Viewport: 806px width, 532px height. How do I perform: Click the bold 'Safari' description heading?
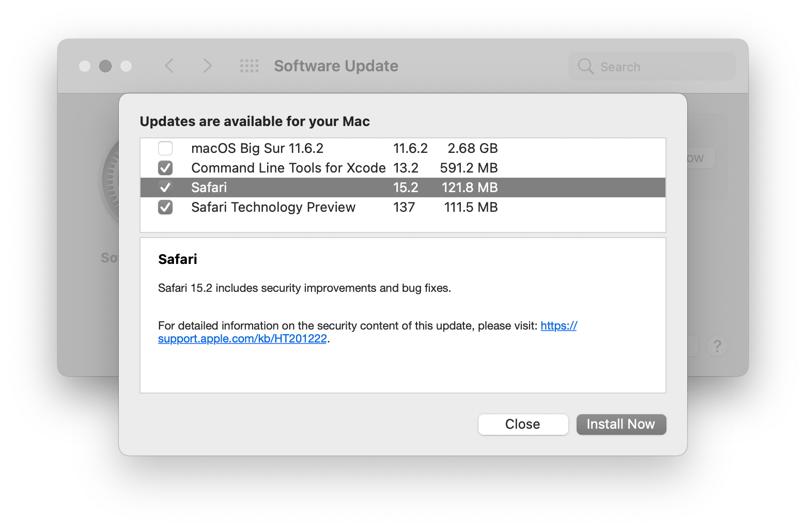[x=178, y=259]
